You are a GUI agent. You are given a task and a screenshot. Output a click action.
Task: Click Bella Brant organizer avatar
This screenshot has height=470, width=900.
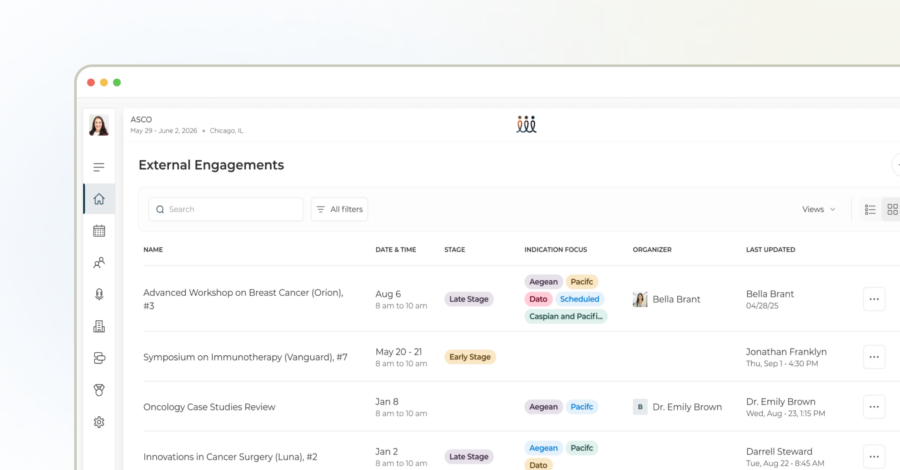coord(640,299)
